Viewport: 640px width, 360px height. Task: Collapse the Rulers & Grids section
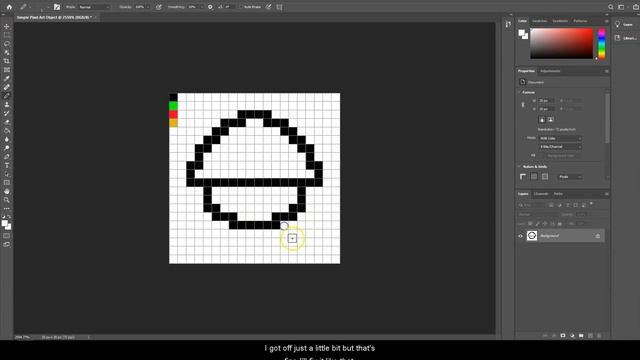[x=519, y=167]
